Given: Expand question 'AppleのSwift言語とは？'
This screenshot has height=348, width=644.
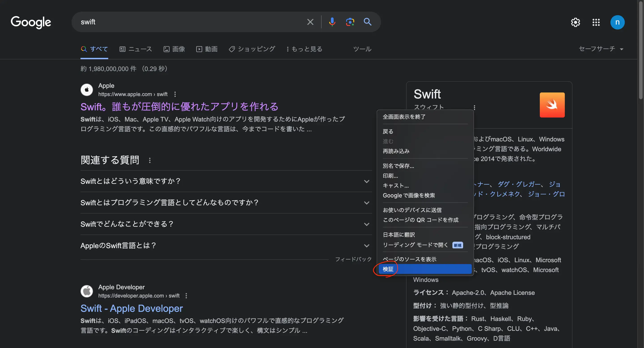Looking at the screenshot, I should coord(226,246).
